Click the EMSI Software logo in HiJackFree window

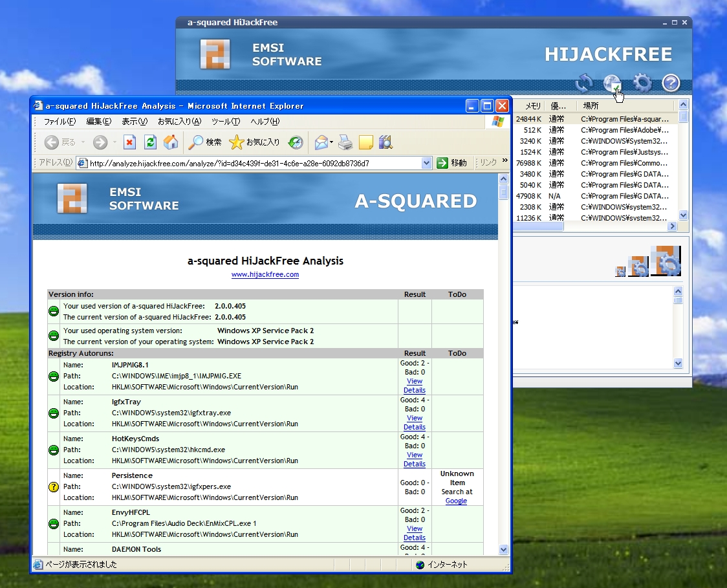click(215, 54)
